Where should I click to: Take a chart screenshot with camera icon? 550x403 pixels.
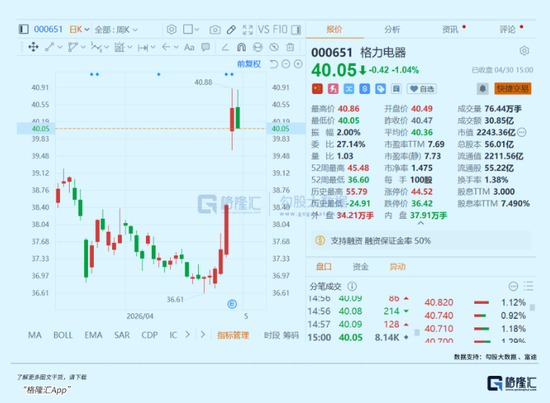point(215,30)
